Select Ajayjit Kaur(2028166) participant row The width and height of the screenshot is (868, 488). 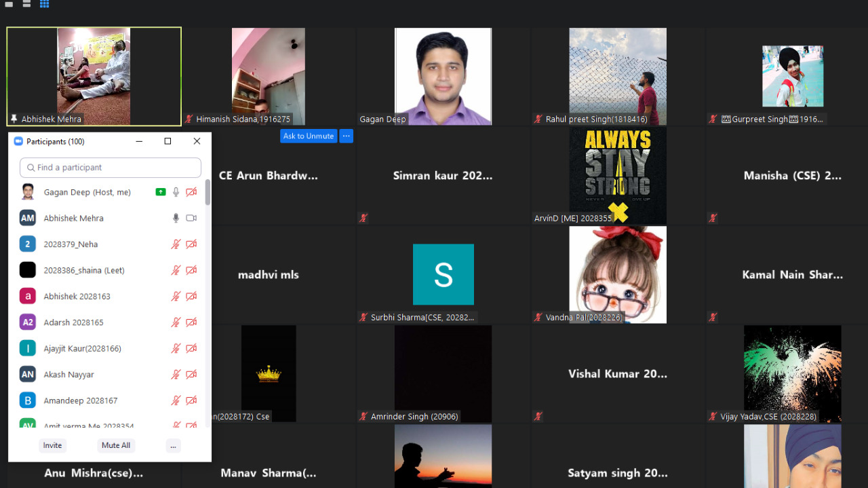click(x=110, y=348)
